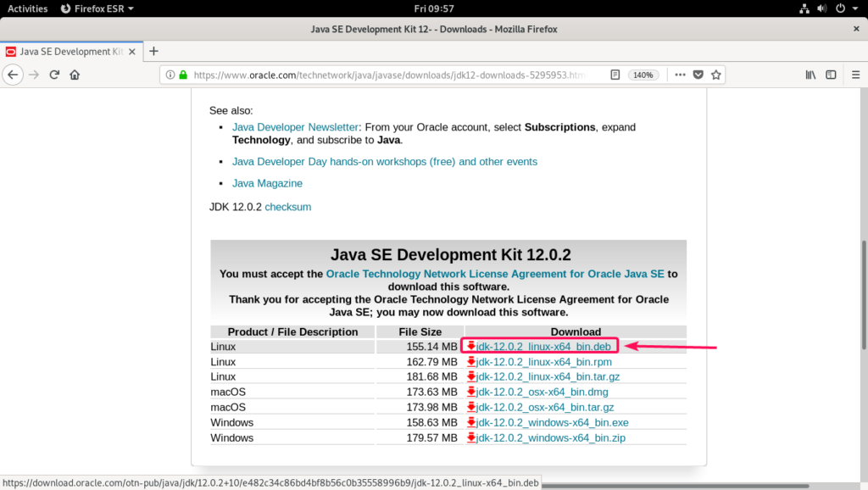Click the browser back button
Viewport: 868px width, 490px height.
coord(13,75)
